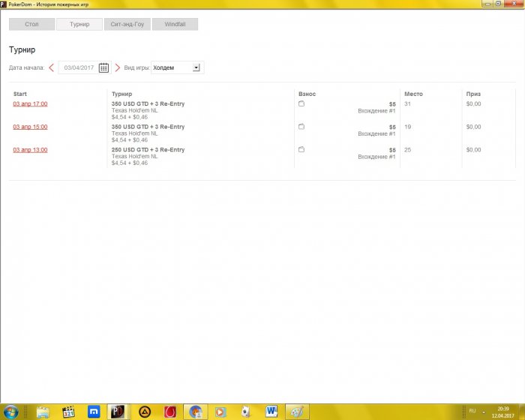Click the RU language indicator in tray
The image size is (525, 420).
(472, 411)
